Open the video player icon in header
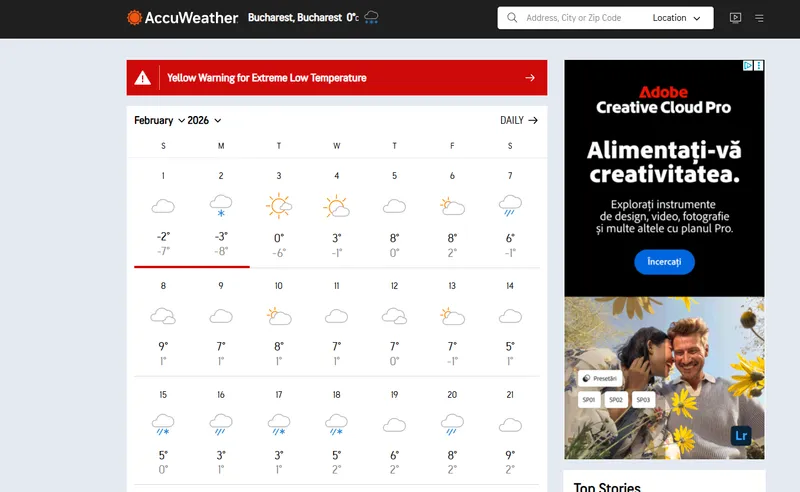The image size is (800, 492). [x=735, y=18]
